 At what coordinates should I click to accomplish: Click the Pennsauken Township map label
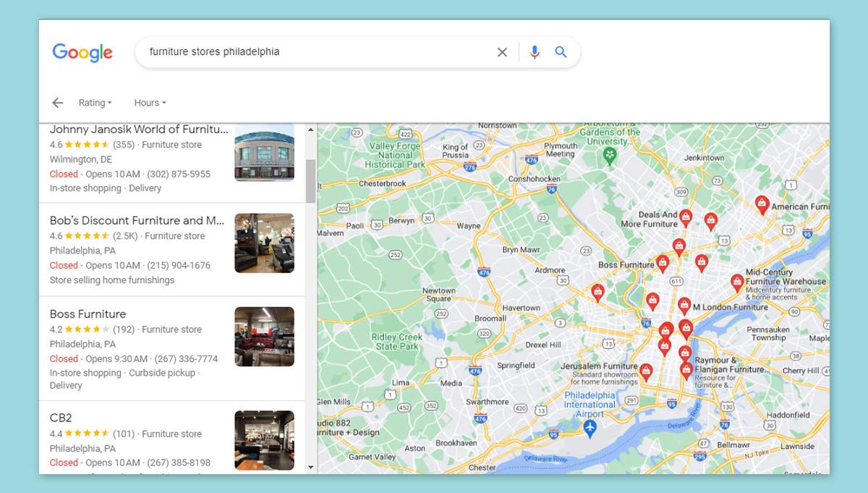(768, 333)
